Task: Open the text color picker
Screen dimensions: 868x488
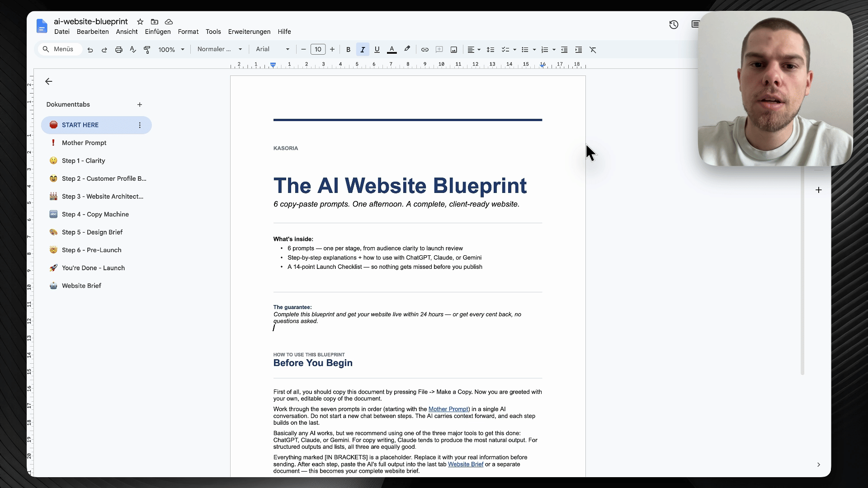Action: 392,50
